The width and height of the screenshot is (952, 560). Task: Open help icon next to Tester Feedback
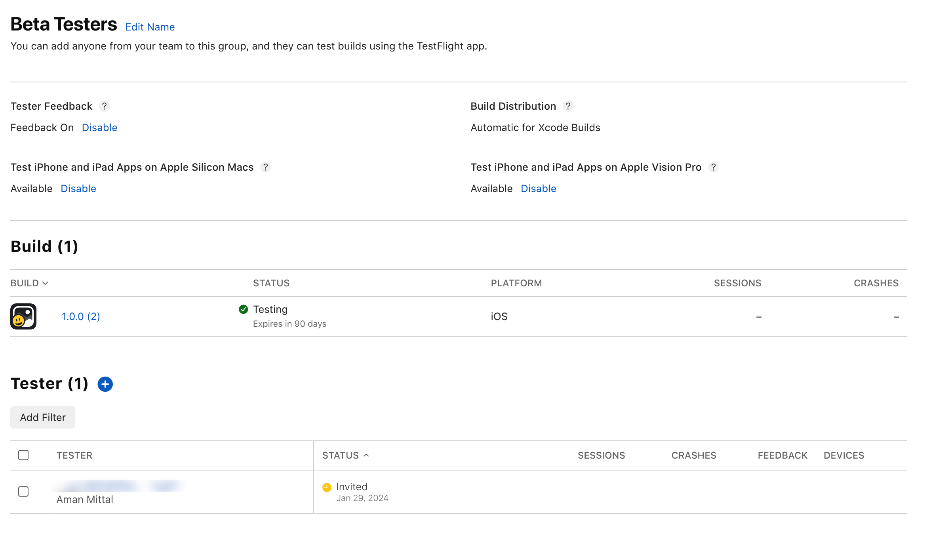click(104, 106)
